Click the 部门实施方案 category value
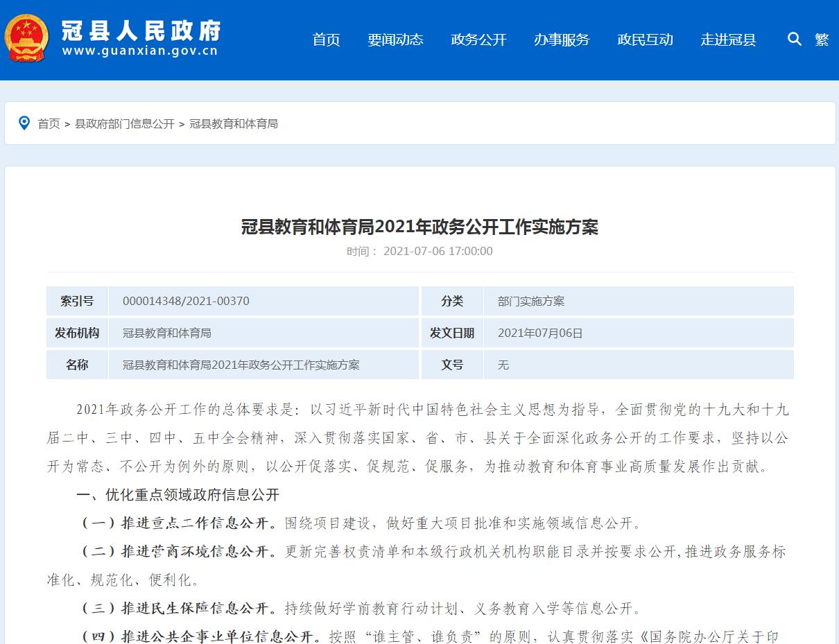 pyautogui.click(x=531, y=301)
